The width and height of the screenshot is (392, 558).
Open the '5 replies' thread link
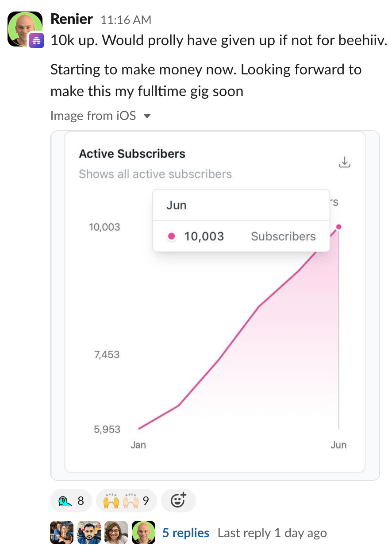[x=186, y=533]
